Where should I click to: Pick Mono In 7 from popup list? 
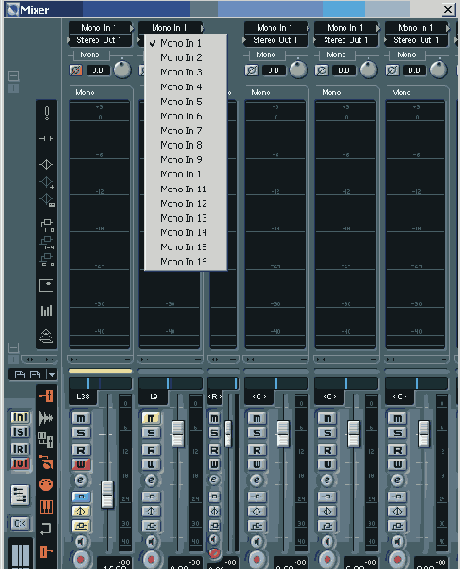(x=185, y=131)
